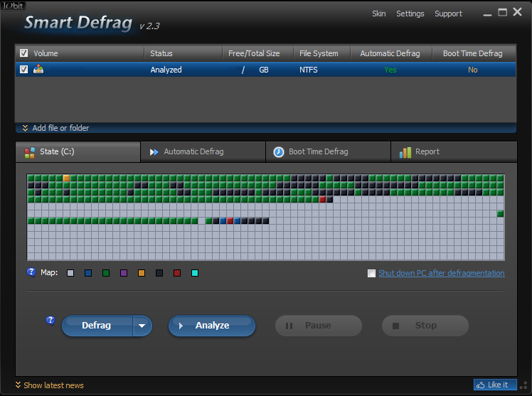This screenshot has height=396, width=532.
Task: Click the C: drive volume icon
Action: 38,69
